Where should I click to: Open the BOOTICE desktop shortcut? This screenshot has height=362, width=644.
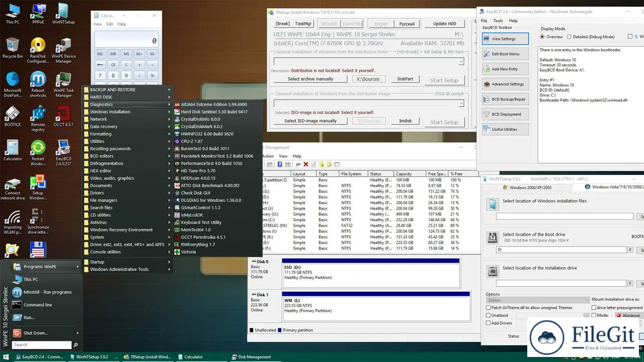click(13, 117)
